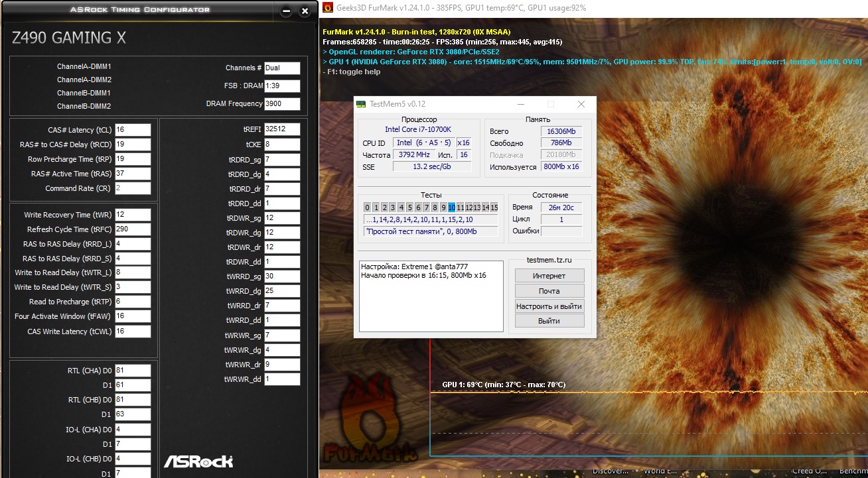Click the Почта button in TestMem5
Image resolution: width=868 pixels, height=478 pixels.
click(x=549, y=291)
